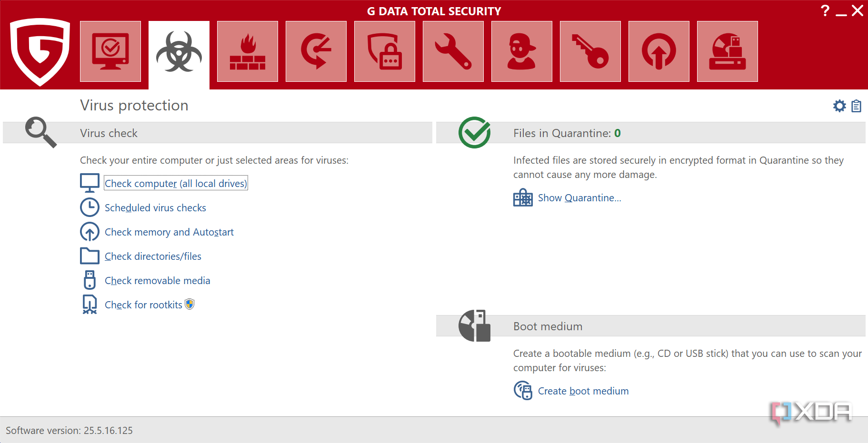Start Check computer (all local drives)
This screenshot has height=443, width=868.
176,183
